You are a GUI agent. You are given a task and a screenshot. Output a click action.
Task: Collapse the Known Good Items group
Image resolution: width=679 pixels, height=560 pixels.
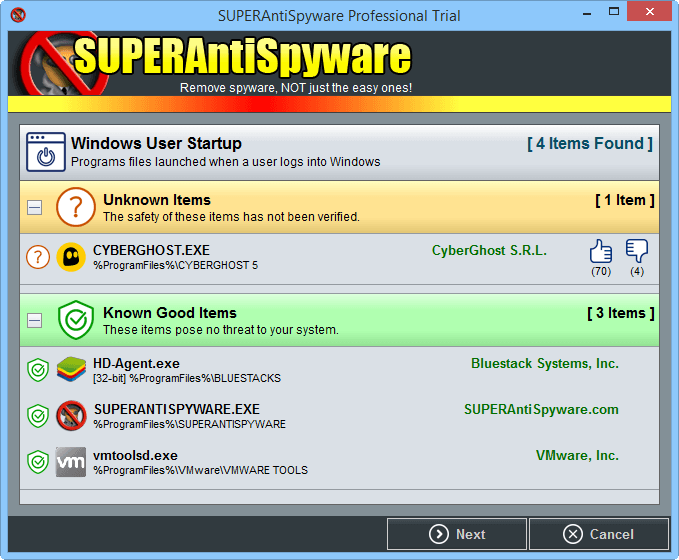[35, 320]
